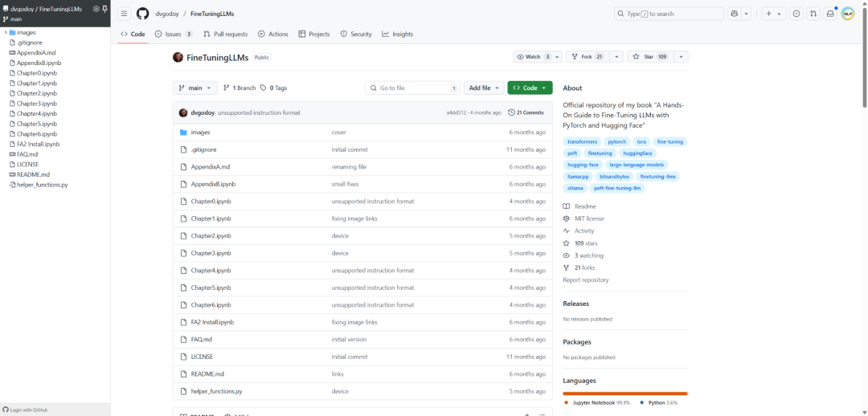
Task: Click the dvgodoy commit author avatar
Action: coord(183,112)
